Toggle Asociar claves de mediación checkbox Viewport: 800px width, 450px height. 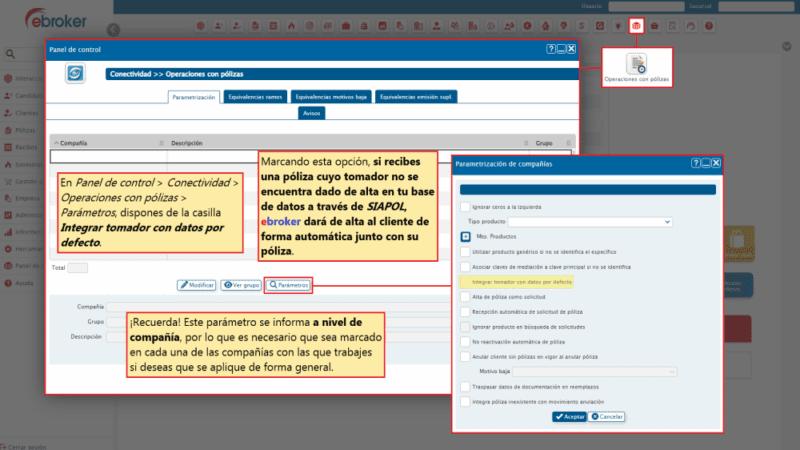coord(465,267)
